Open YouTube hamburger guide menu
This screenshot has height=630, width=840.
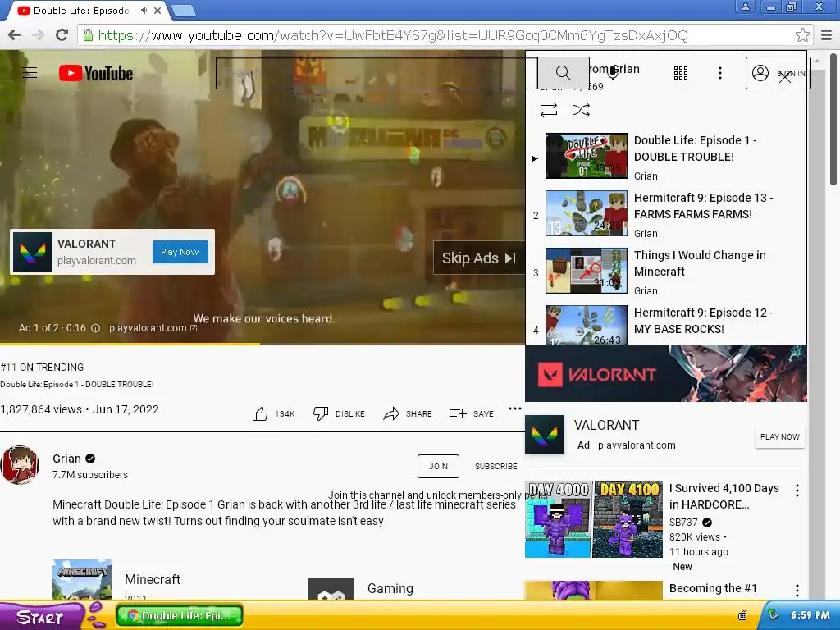pyautogui.click(x=30, y=73)
